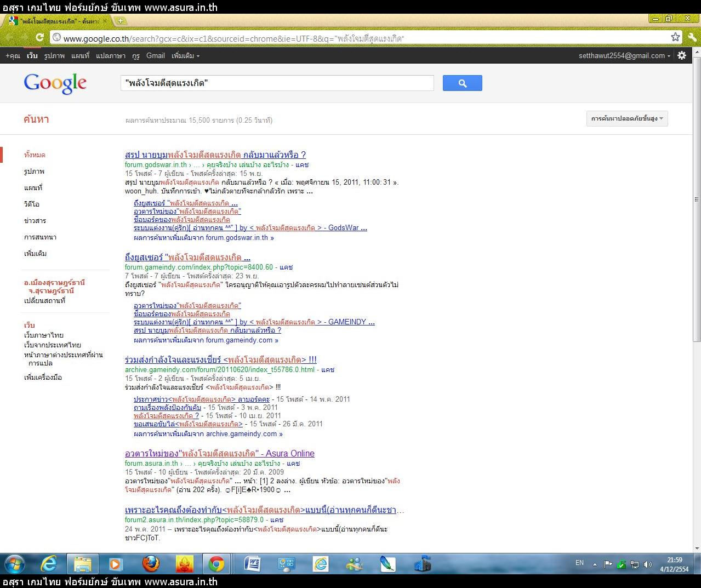
Task: Click the EN language indicator
Action: tap(579, 563)
